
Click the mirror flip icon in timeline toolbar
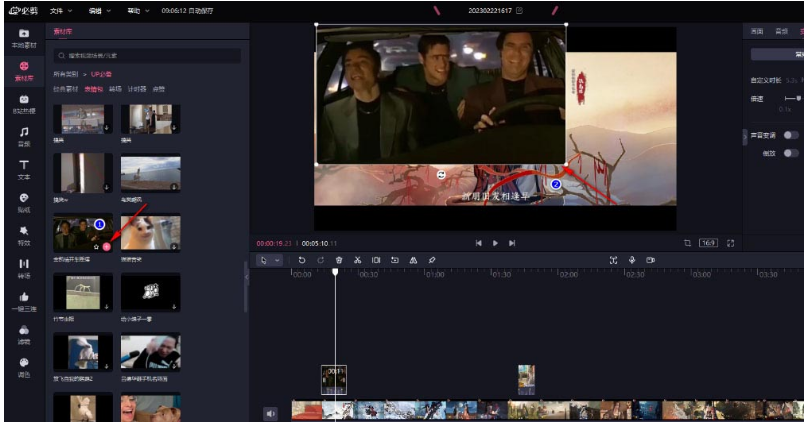click(413, 260)
